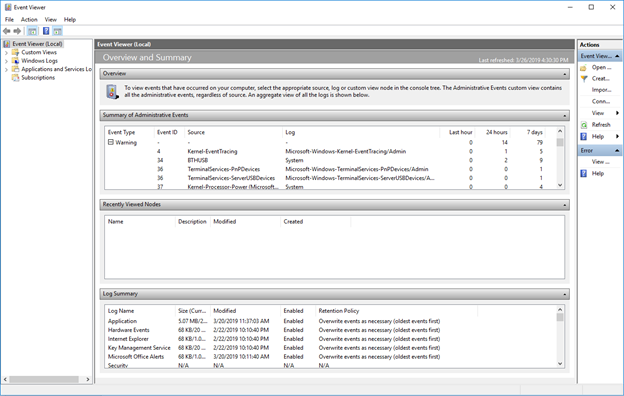Click Connect to Another Computer action
Viewport: 624px width, 396px height.
[601, 101]
